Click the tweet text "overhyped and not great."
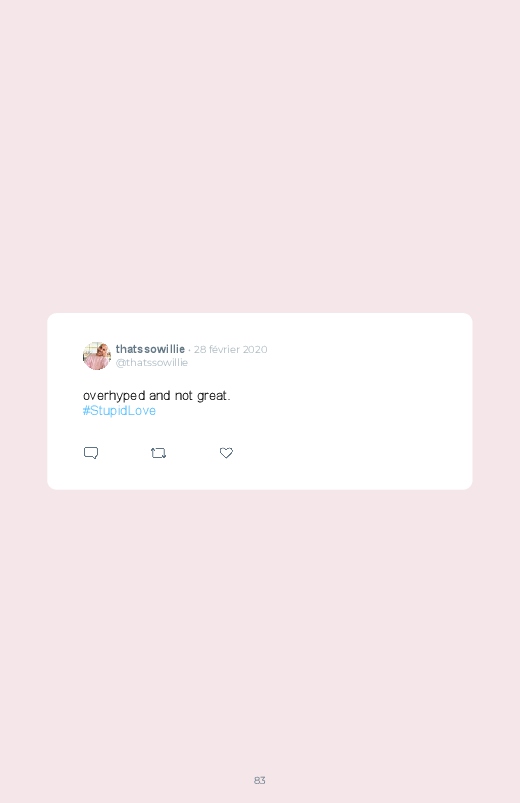Image resolution: width=520 pixels, height=803 pixels. (x=157, y=396)
